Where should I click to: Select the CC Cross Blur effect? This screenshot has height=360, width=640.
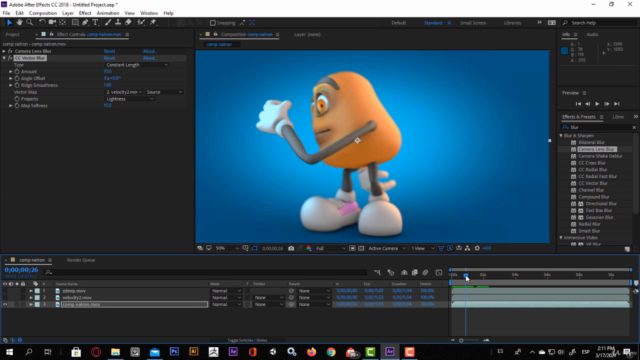[592, 163]
